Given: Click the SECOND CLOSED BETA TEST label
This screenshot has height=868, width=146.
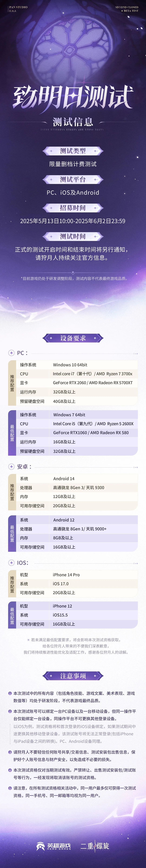Looking at the screenshot, I should click(127, 9).
